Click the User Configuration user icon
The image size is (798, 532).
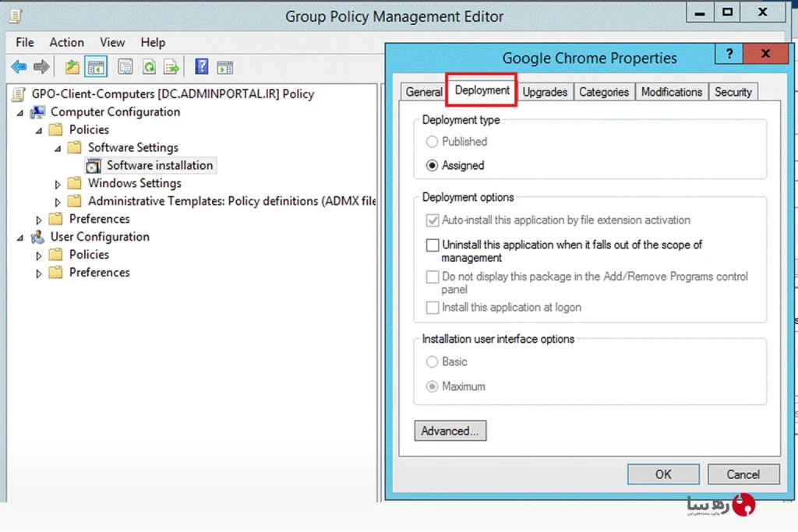pyautogui.click(x=37, y=237)
